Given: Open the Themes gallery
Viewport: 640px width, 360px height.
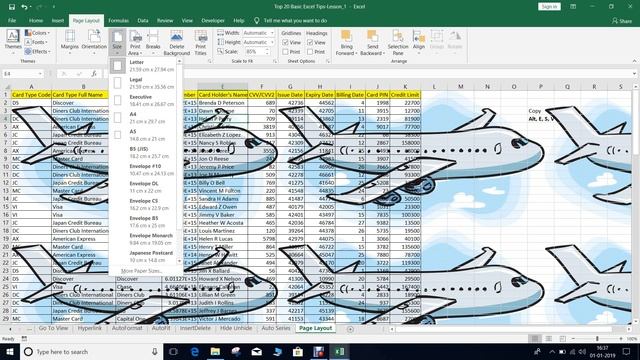Looking at the screenshot, I should pyautogui.click(x=13, y=42).
